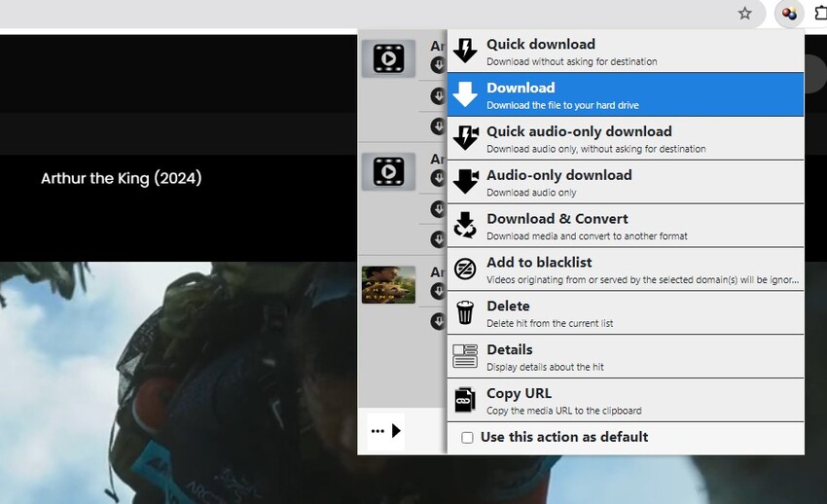
Task: Select Download & Convert action
Action: tap(626, 226)
